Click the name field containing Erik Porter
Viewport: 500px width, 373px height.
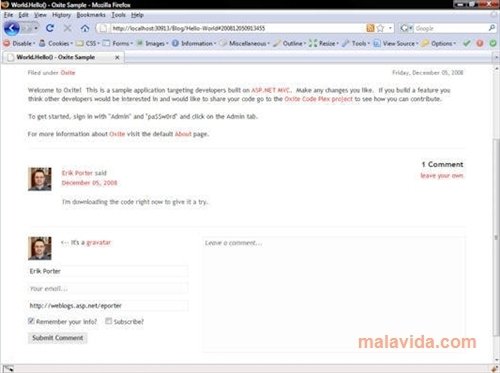click(x=108, y=271)
